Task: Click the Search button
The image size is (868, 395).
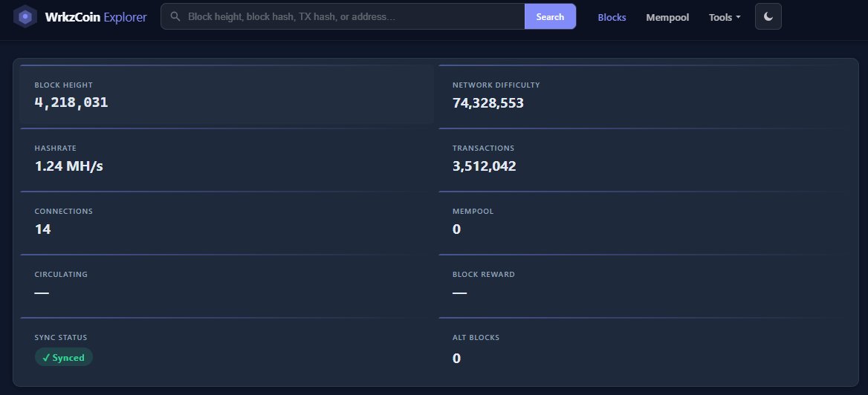Action: coord(550,16)
